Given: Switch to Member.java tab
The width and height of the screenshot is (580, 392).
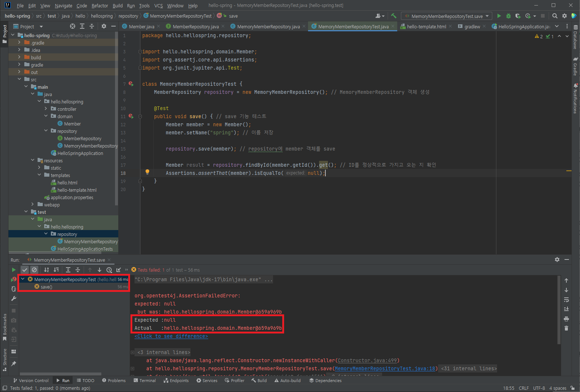Looking at the screenshot, I should pyautogui.click(x=141, y=27).
